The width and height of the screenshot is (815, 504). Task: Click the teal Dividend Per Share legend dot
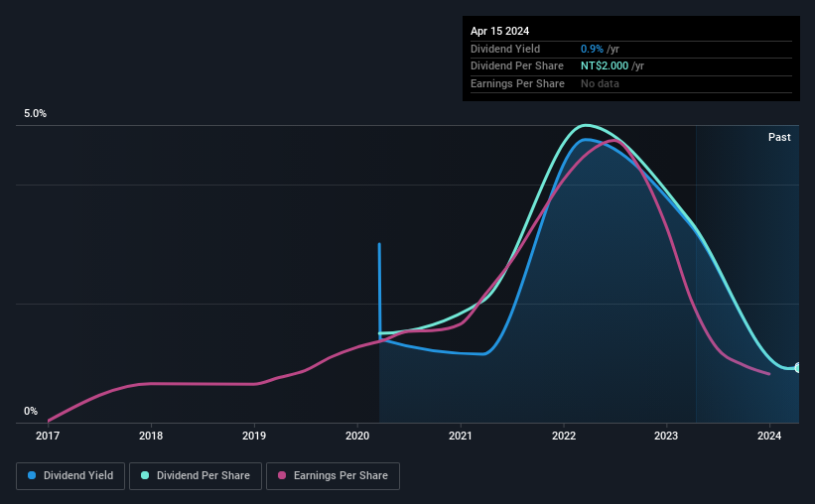145,475
